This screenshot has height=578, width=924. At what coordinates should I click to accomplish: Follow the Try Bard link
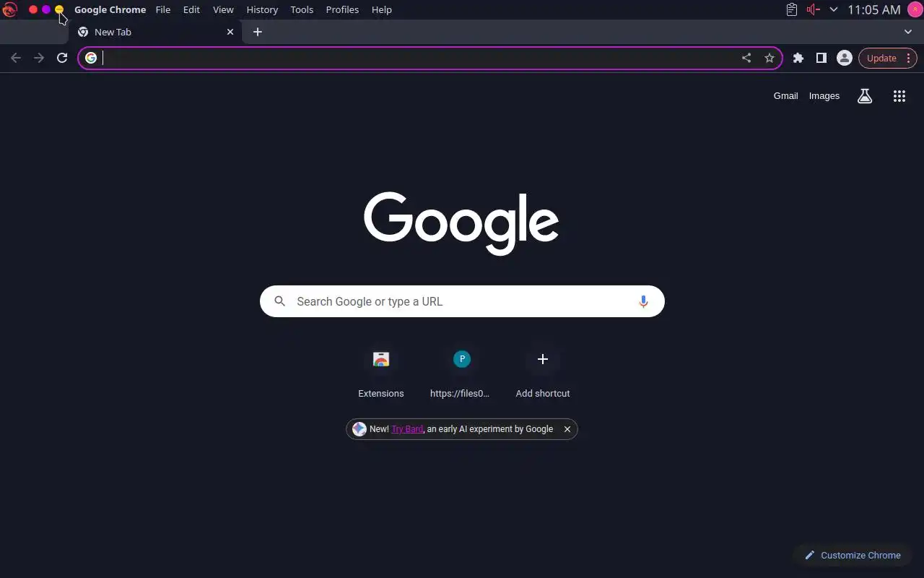[x=407, y=429]
